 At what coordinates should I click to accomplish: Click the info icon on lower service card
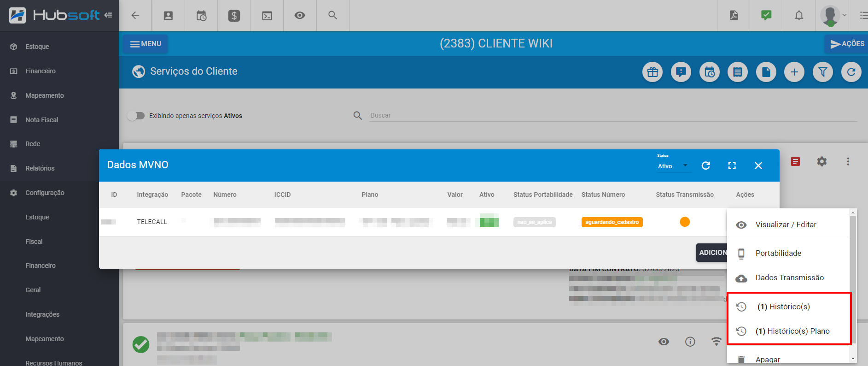coord(690,342)
